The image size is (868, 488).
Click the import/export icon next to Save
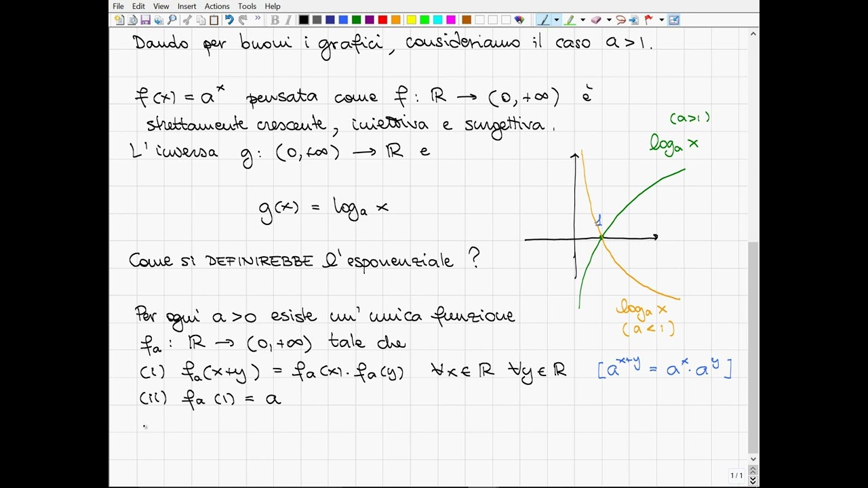pos(159,20)
